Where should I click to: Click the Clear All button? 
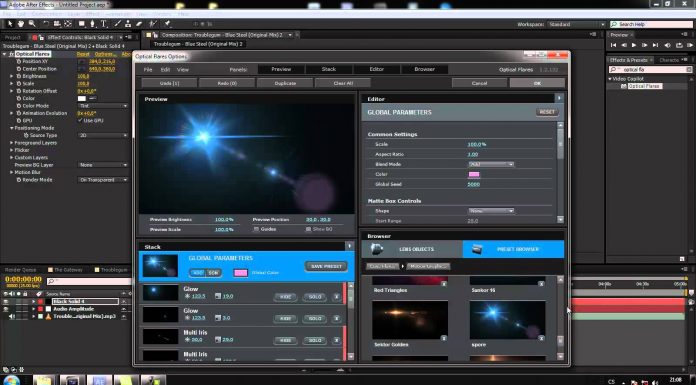coord(343,83)
